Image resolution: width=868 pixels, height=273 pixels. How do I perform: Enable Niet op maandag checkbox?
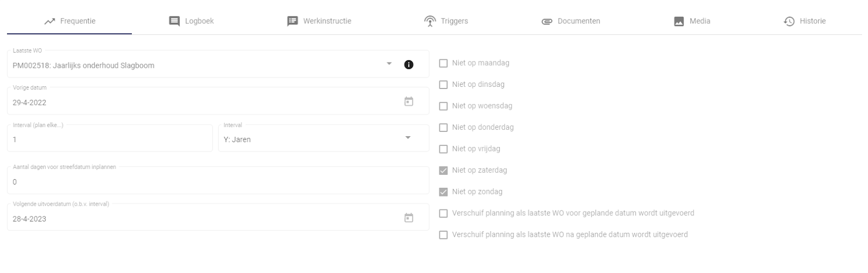click(x=443, y=64)
